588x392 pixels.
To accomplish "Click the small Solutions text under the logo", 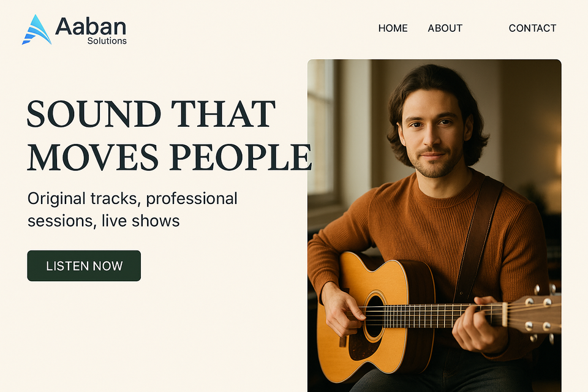I will [x=107, y=41].
